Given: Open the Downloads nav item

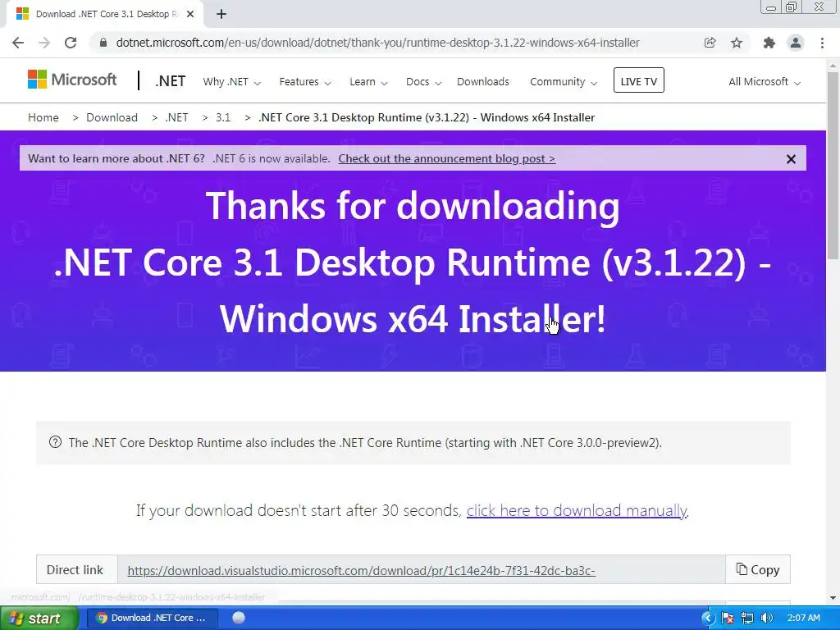Looking at the screenshot, I should 482,82.
